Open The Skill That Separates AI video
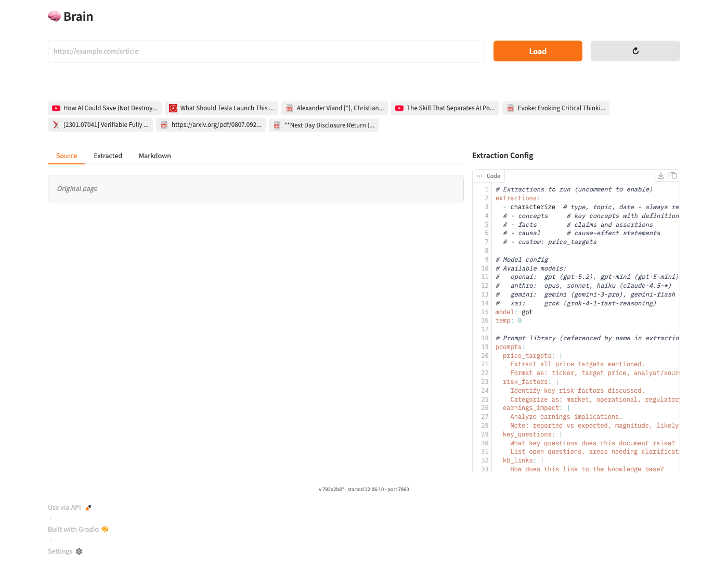 coord(445,108)
